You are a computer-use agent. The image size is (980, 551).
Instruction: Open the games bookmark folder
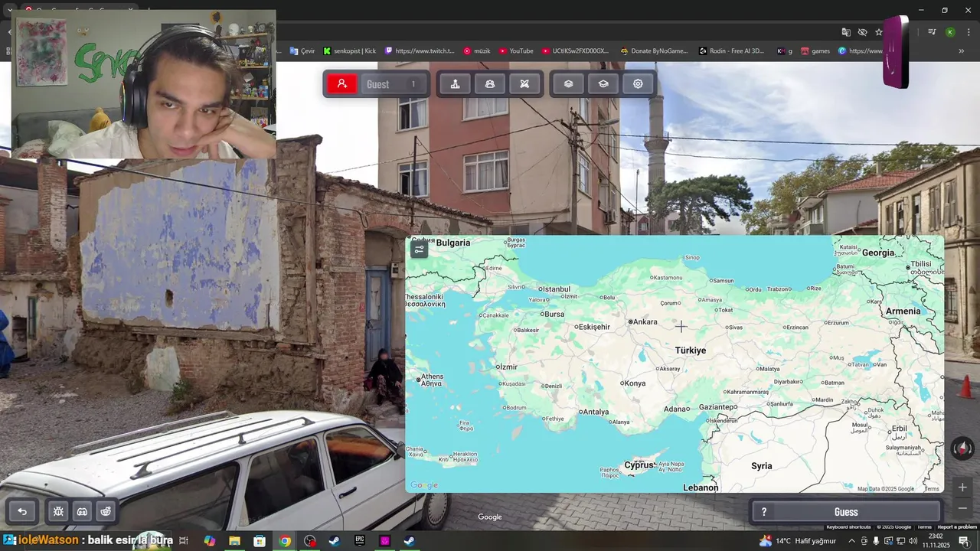815,51
